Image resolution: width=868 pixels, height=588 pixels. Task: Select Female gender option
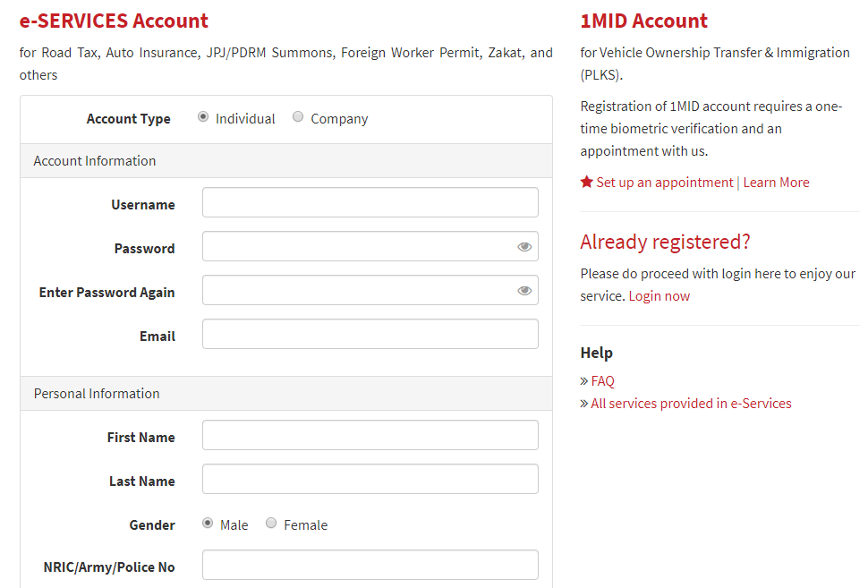pyautogui.click(x=271, y=524)
